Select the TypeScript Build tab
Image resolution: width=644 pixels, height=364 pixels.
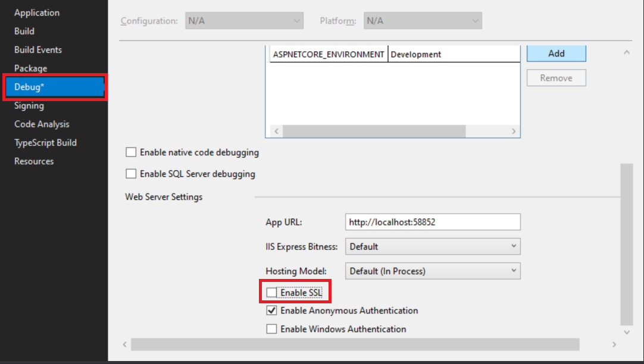(45, 143)
